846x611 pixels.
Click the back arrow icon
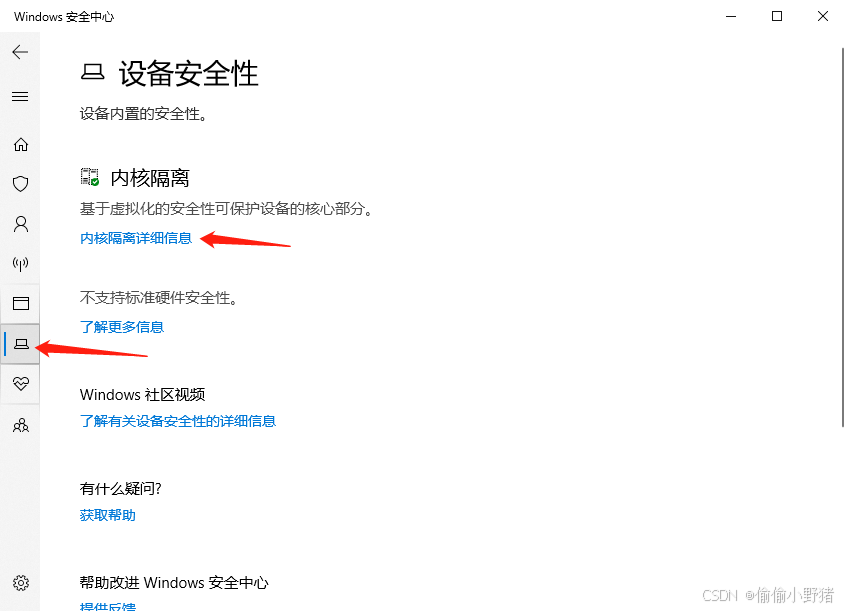pyautogui.click(x=21, y=52)
